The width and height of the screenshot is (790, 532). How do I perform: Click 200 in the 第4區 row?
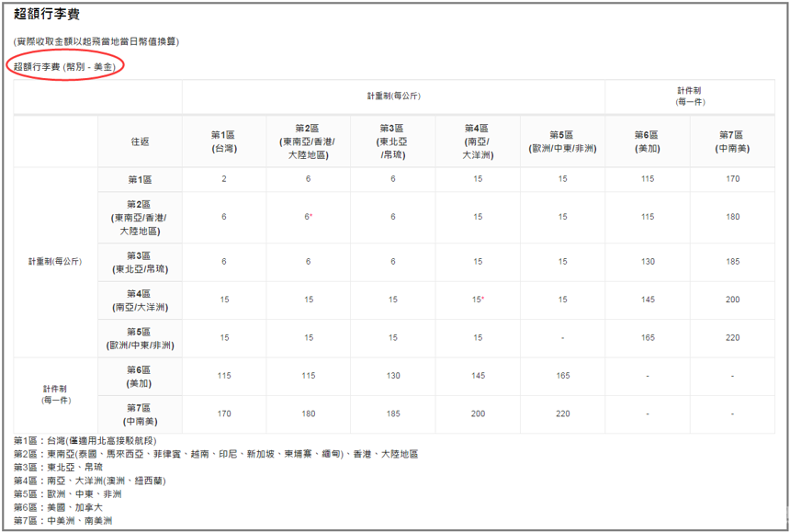[x=732, y=300]
